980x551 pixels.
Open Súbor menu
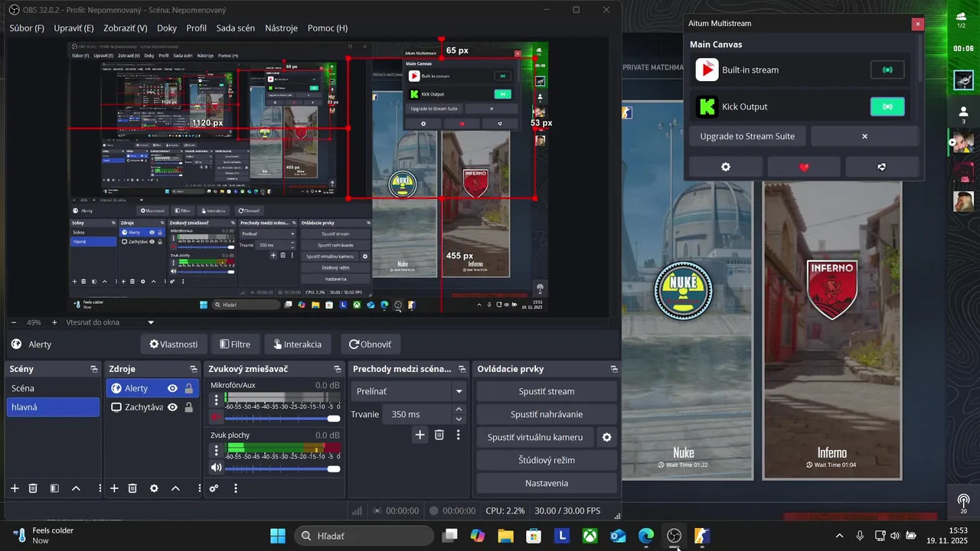(x=27, y=28)
